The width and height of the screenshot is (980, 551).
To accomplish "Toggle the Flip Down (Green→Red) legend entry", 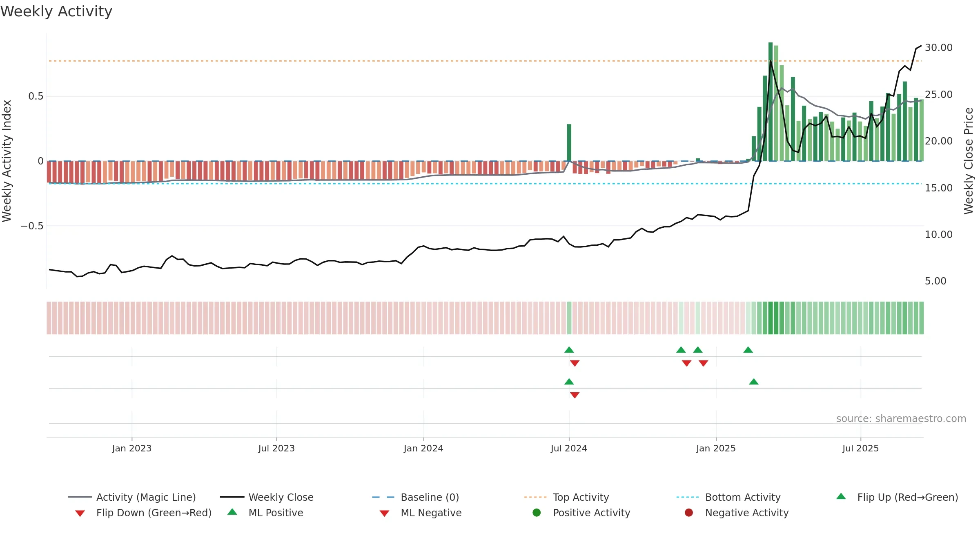I will (x=143, y=513).
